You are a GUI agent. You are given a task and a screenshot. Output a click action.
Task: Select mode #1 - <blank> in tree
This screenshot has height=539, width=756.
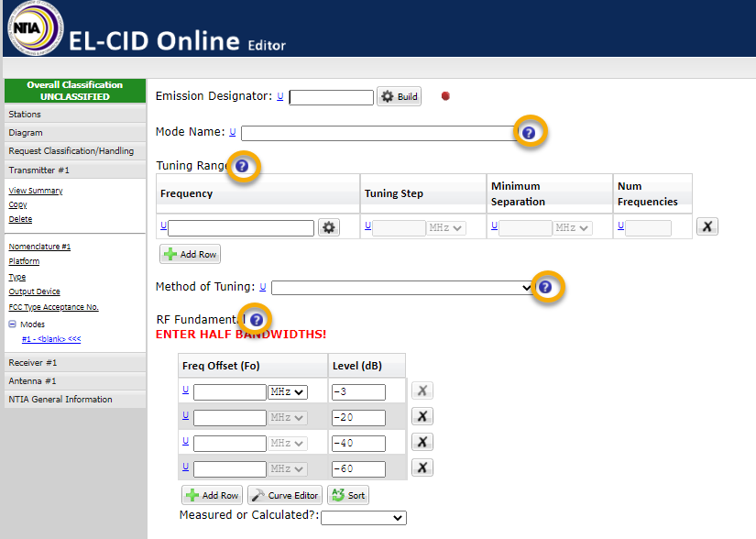51,339
